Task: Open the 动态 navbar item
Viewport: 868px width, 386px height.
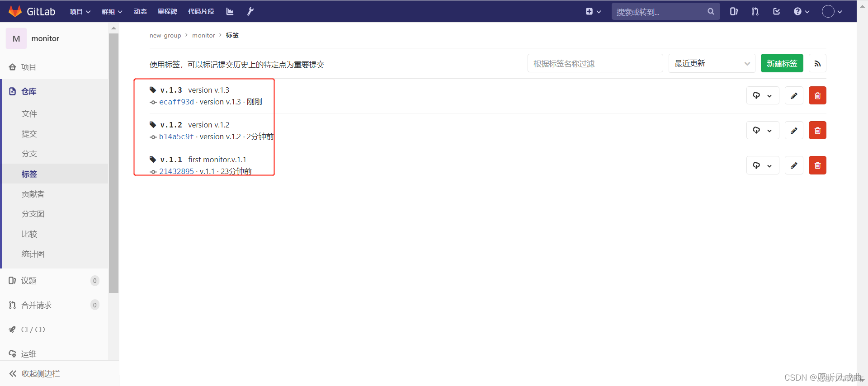Action: click(x=140, y=11)
